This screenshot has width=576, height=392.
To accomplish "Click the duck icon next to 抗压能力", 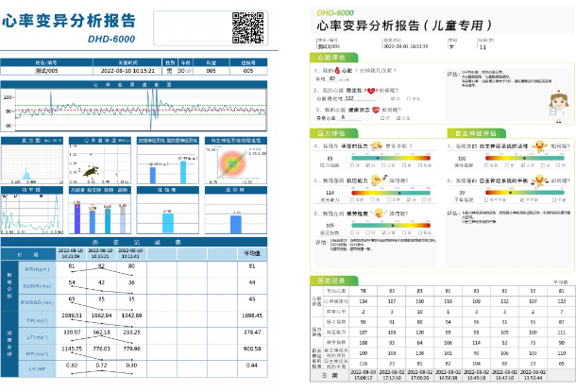I will [x=379, y=179].
